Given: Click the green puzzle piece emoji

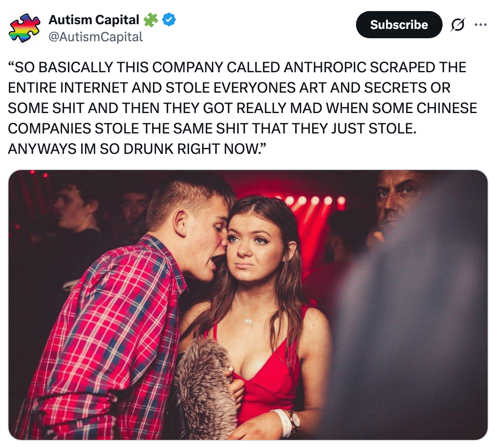Looking at the screenshot, I should pyautogui.click(x=150, y=20).
